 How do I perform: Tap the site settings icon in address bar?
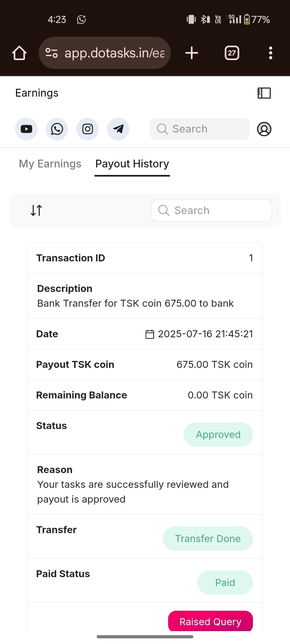(x=51, y=53)
